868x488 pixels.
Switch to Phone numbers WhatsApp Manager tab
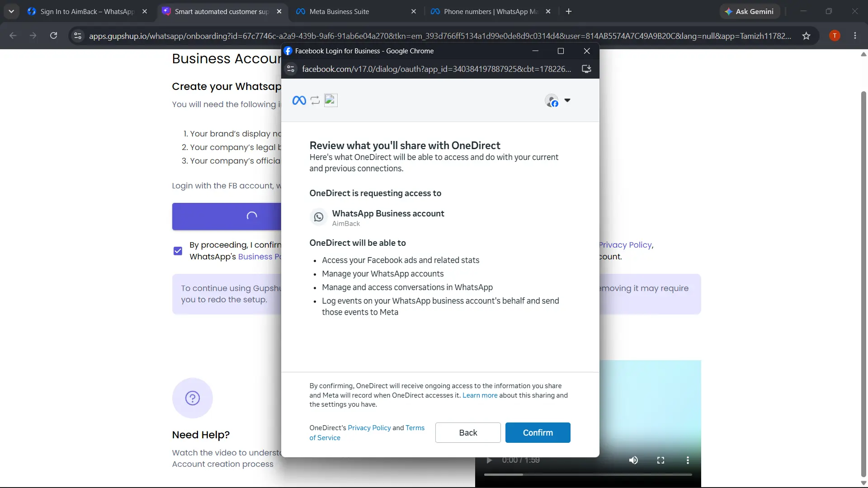pos(491,11)
